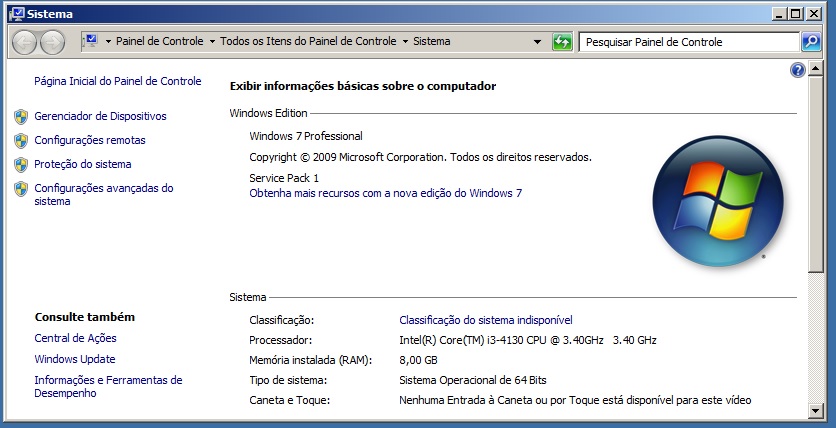The image size is (836, 428).
Task: Expand the arrow before Todos os Itens
Action: pyautogui.click(x=212, y=42)
